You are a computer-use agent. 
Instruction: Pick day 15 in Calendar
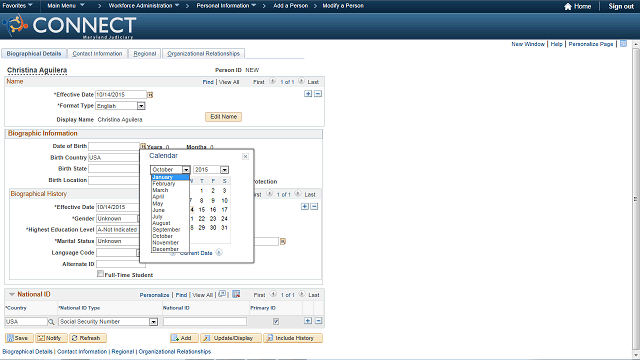point(202,209)
